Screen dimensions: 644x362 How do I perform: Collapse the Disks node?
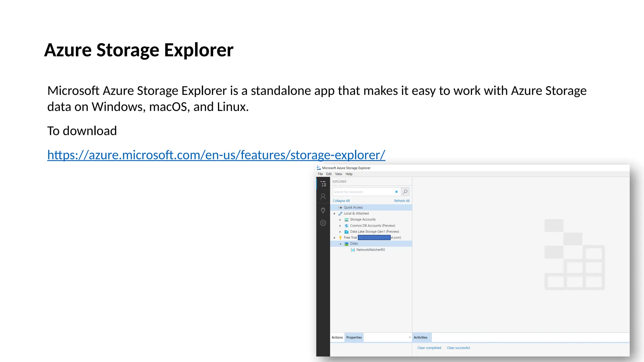coord(340,244)
